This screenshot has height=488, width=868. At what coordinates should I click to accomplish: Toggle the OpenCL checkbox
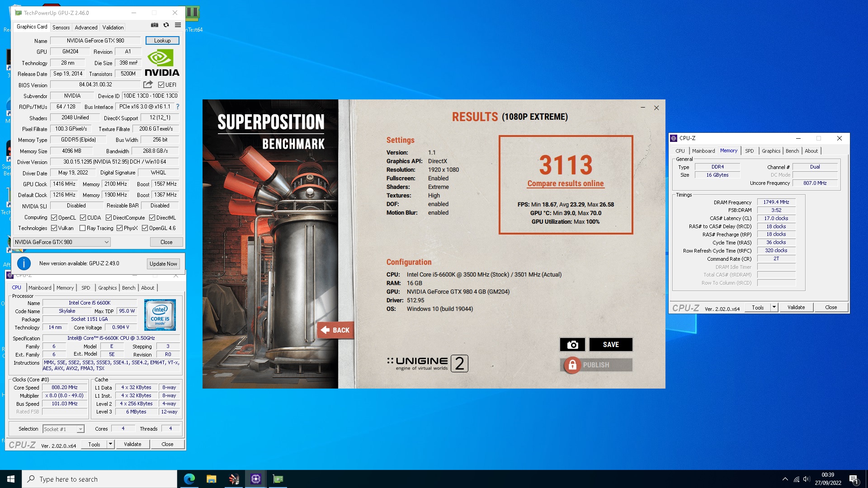54,218
